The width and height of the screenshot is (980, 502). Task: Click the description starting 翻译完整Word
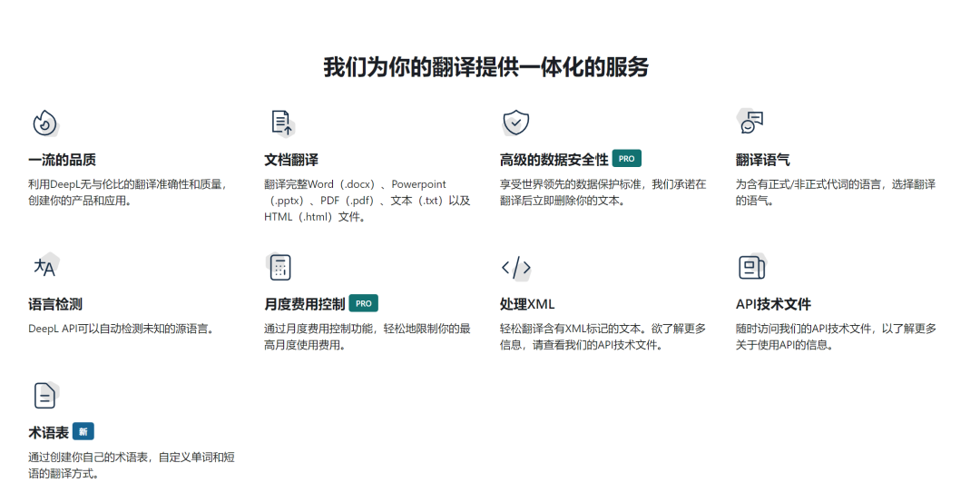coord(367,201)
